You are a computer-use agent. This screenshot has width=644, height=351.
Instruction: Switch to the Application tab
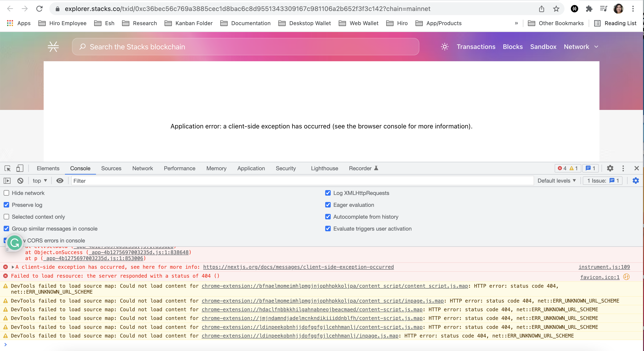click(251, 168)
